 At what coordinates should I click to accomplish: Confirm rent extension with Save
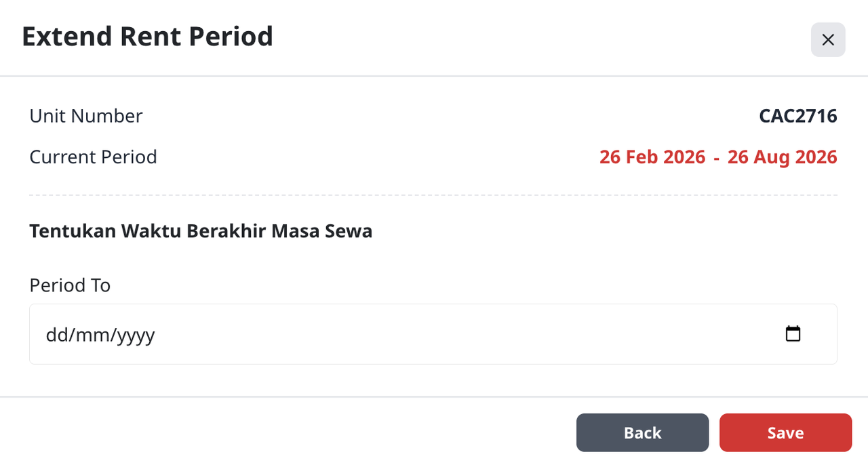(785, 432)
